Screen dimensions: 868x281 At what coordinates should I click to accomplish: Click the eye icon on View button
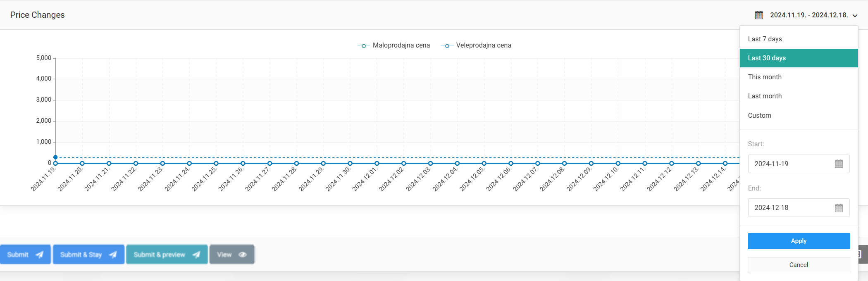[x=243, y=255]
